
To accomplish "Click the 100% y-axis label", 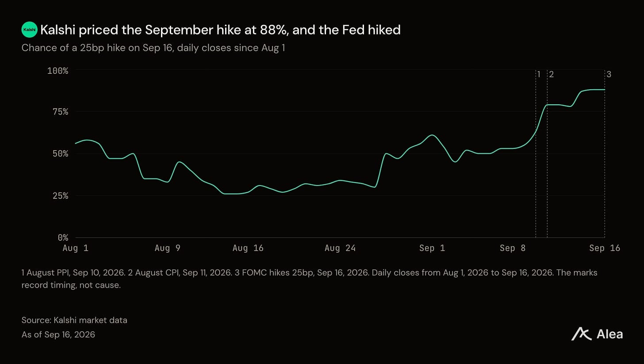I will tap(58, 70).
